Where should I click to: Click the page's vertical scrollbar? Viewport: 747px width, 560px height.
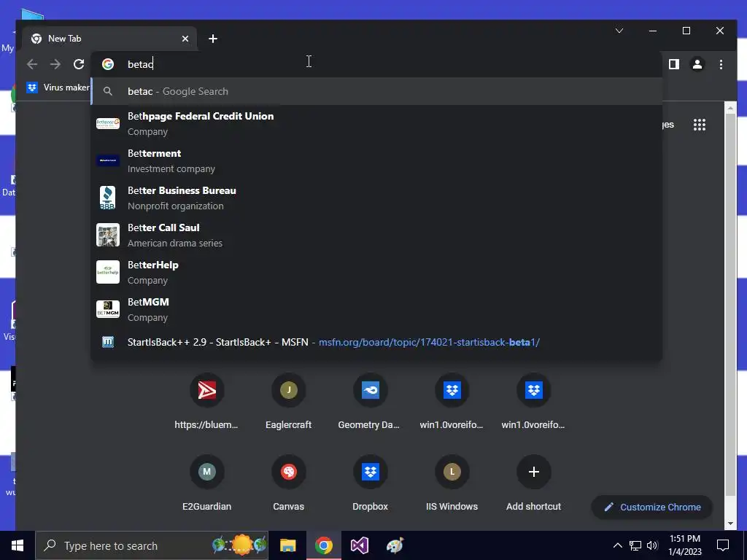[x=730, y=305]
